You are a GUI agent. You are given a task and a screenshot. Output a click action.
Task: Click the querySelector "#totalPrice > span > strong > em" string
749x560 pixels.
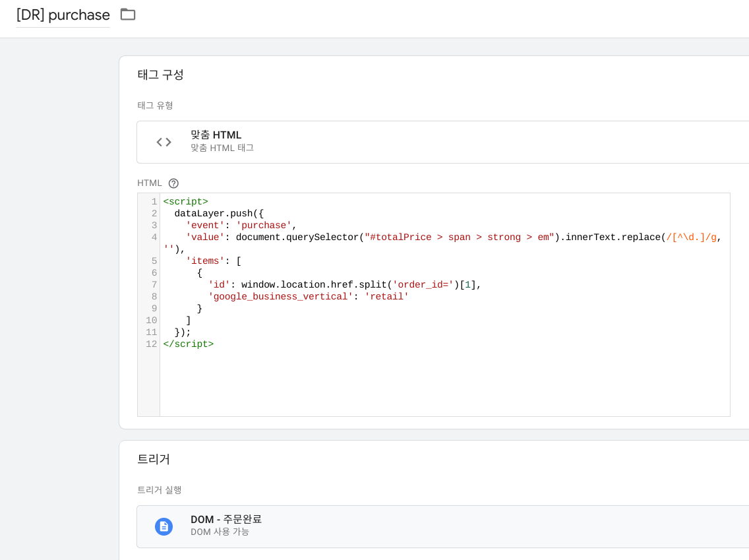click(459, 237)
